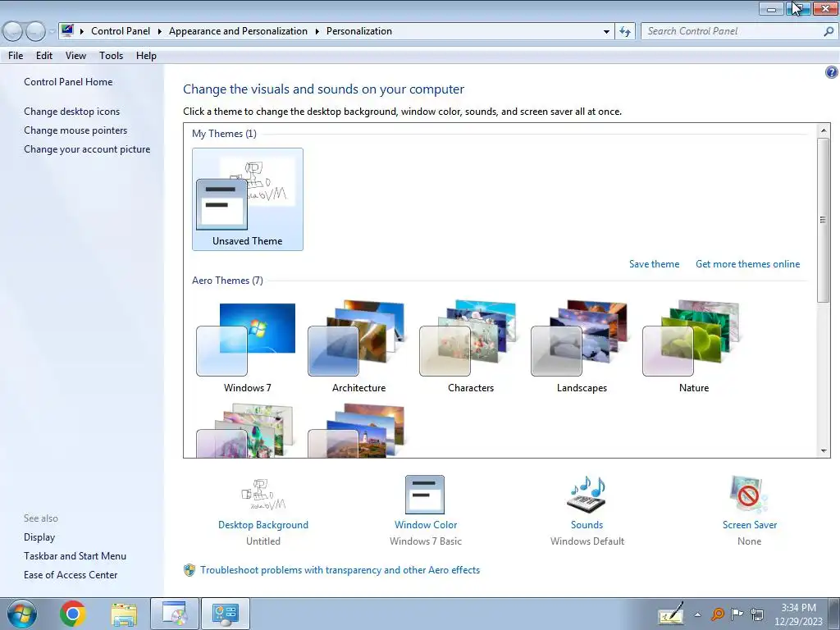Open the Action Center flag icon
Viewport: 840px width, 630px height.
737,614
